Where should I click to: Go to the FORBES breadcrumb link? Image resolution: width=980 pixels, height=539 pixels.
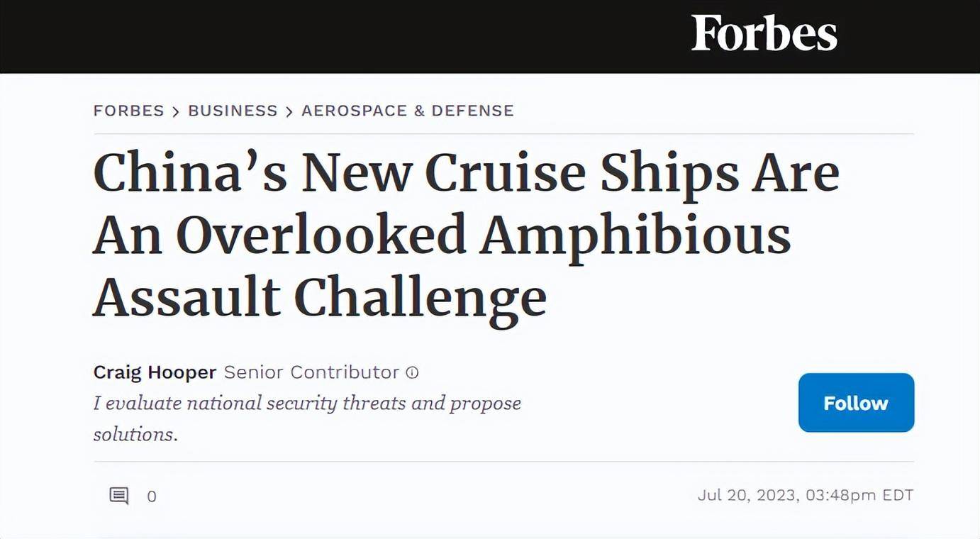[x=128, y=111]
